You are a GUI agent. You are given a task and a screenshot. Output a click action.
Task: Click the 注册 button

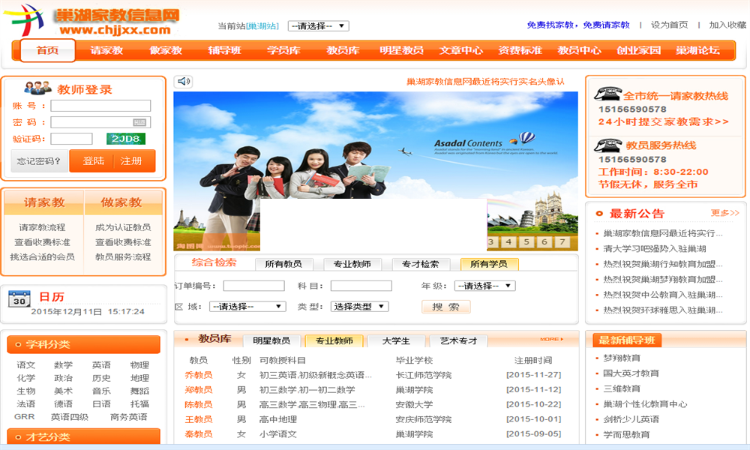click(x=131, y=161)
